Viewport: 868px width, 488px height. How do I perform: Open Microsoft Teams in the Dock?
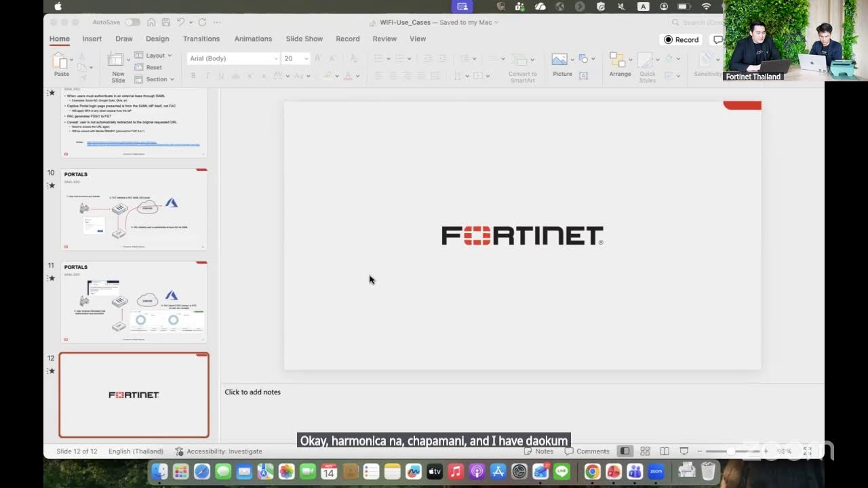(x=635, y=471)
